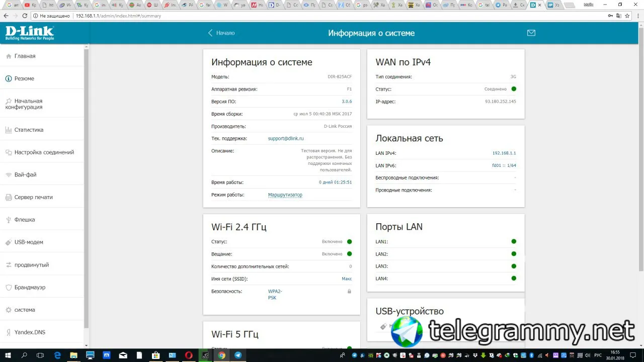This screenshot has height=362, width=644.
Task: Open Windows taskbar search
Action: coord(24,355)
